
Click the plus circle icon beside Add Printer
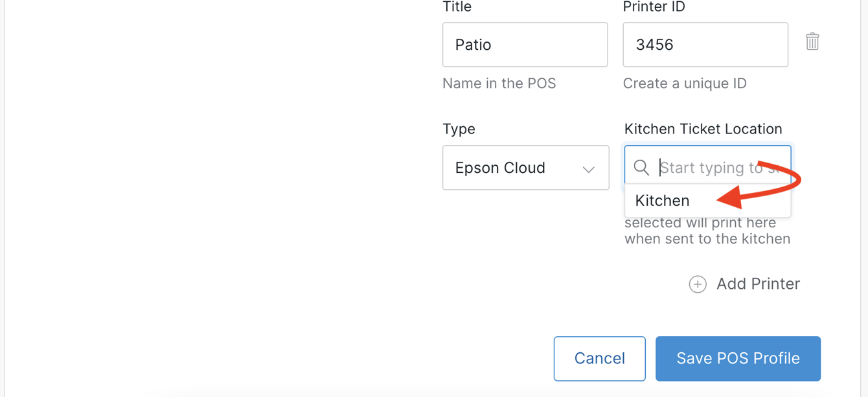click(x=698, y=284)
